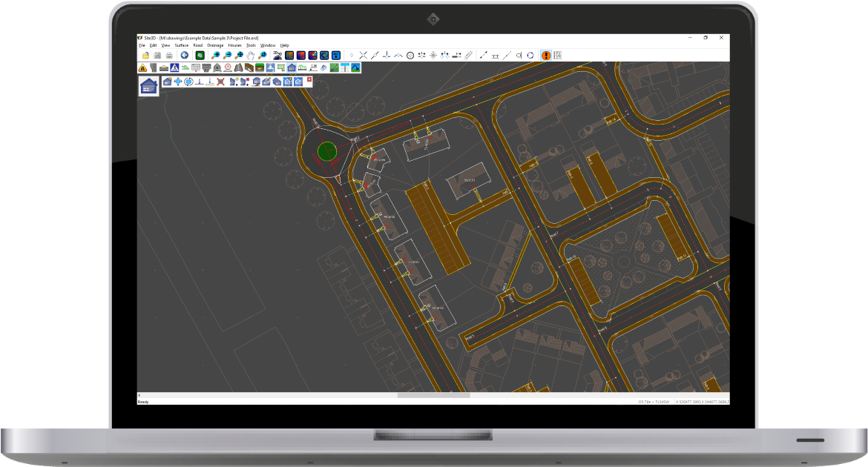This screenshot has width=868, height=467.
Task: Toggle the crossing-lines intersection snap
Action: coord(363,56)
